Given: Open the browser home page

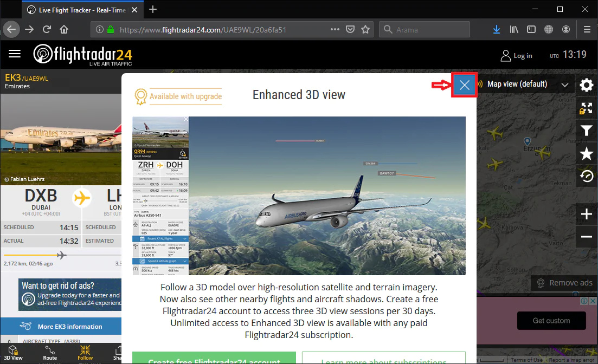Looking at the screenshot, I should click(x=63, y=29).
